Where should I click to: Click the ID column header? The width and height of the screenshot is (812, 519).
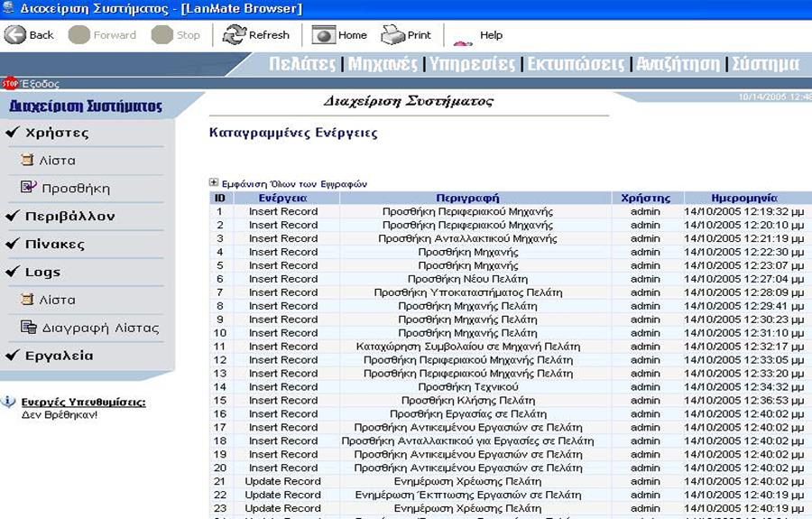(220, 198)
